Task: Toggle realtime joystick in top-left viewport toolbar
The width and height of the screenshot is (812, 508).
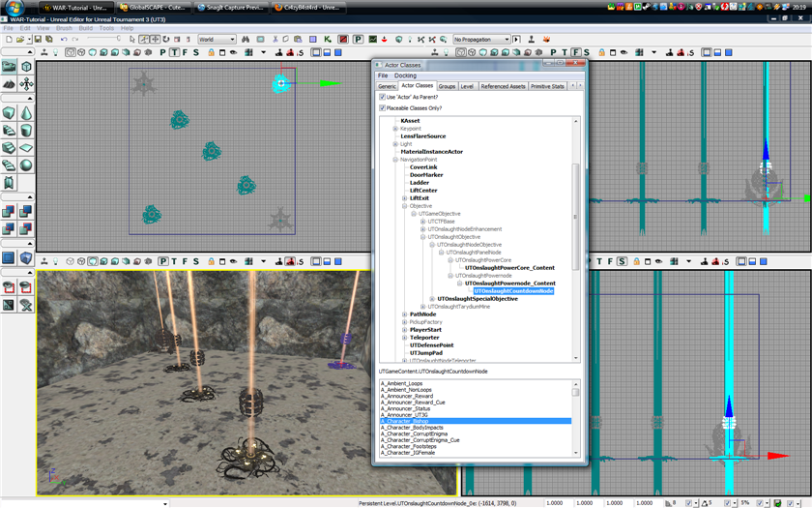Action: pos(44,52)
